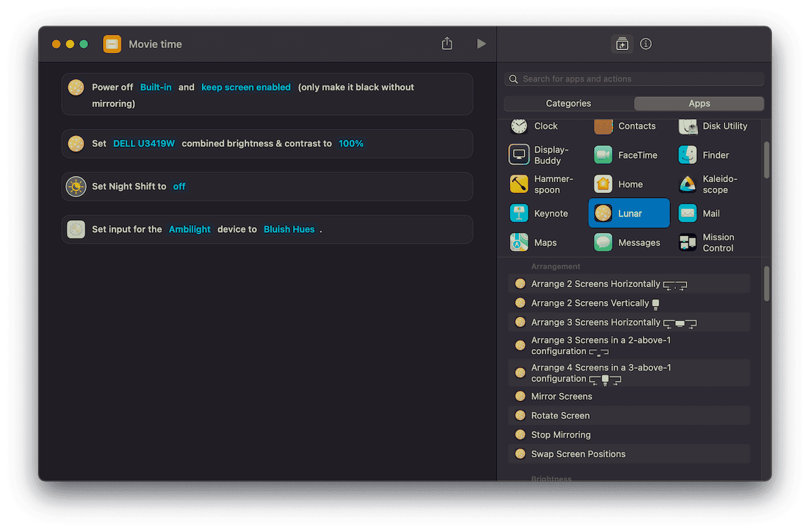
Task: Add Arrange 2 Screens Vertically action
Action: coord(629,303)
